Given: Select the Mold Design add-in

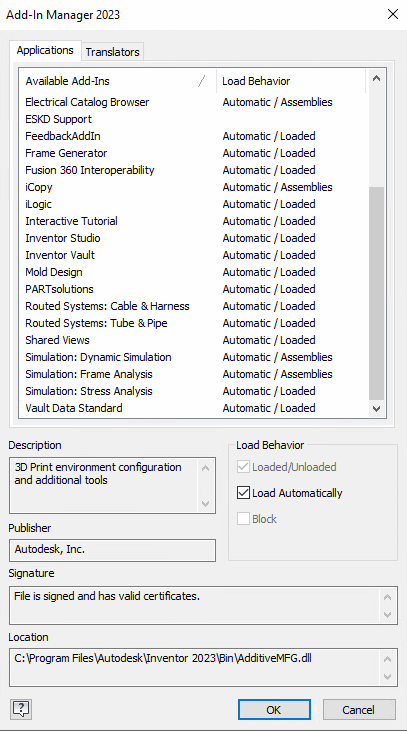Looking at the screenshot, I should tap(194, 272).
